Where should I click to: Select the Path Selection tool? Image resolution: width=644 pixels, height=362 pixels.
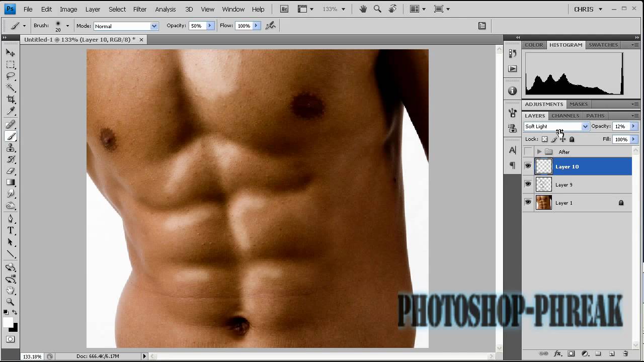tap(11, 242)
